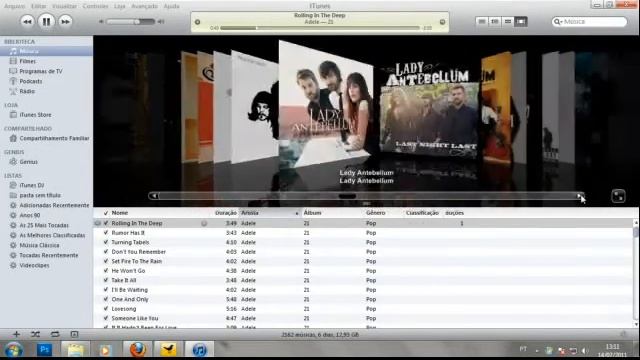Show the artwork viewer button
Screen dimensions: 640x360
tap(74, 334)
